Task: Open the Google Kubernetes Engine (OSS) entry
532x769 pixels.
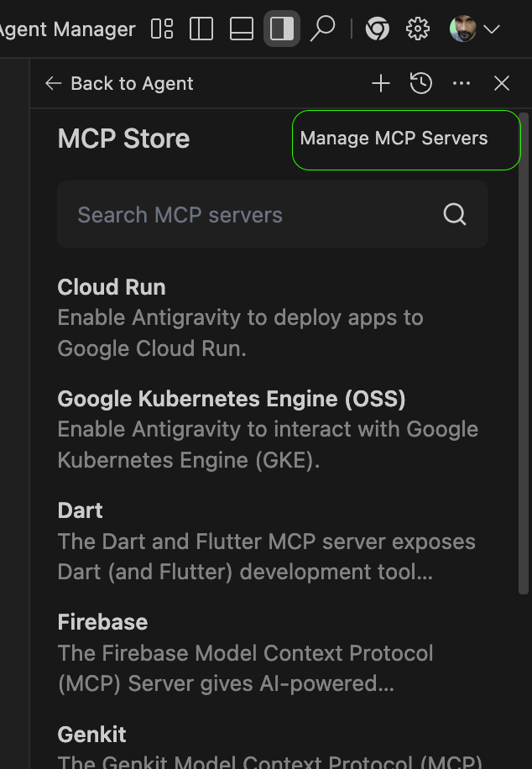Action: (x=232, y=399)
